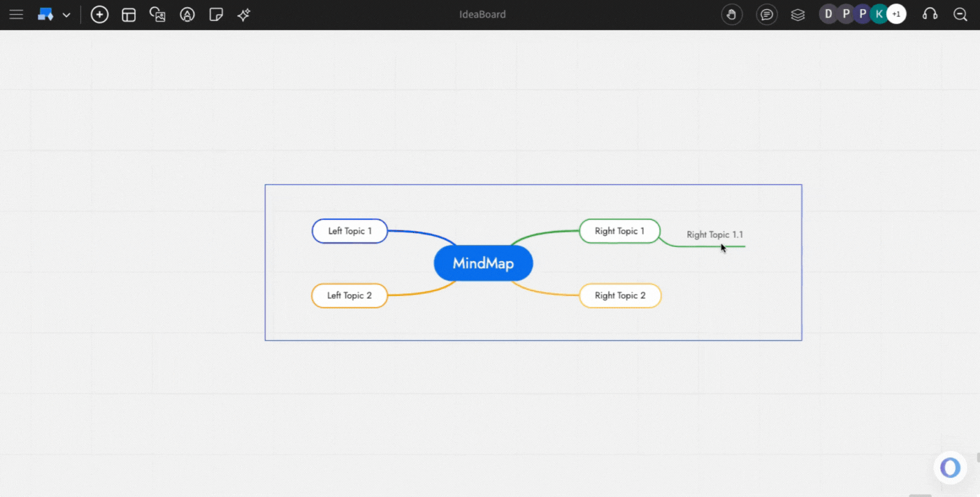Open the templates layout icon
980x497 pixels.
pos(129,15)
